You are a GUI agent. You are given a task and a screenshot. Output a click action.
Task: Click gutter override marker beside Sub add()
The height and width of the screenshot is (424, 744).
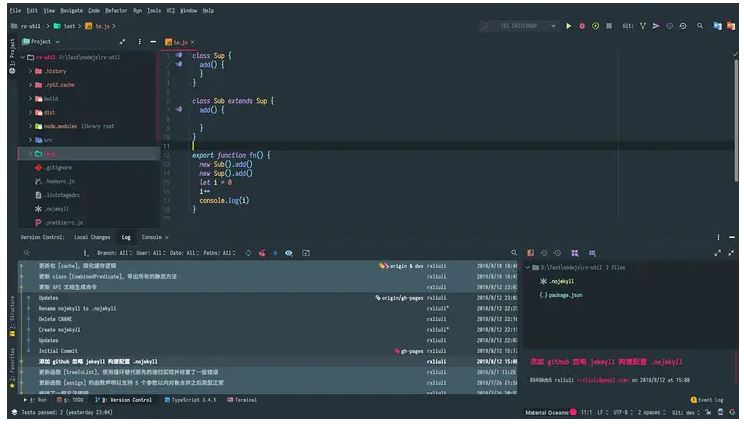click(x=178, y=110)
